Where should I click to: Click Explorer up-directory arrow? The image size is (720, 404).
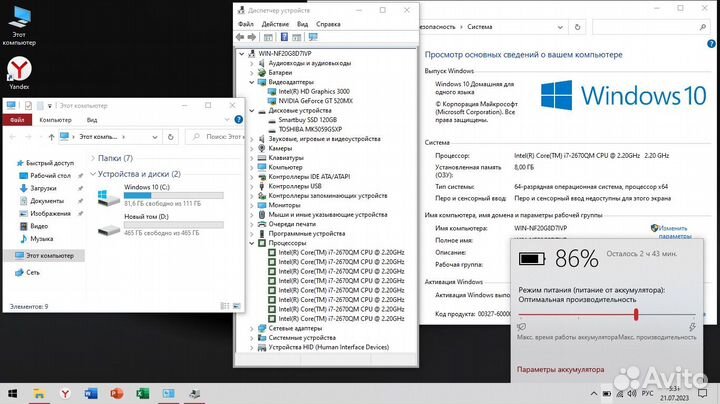pyautogui.click(x=51, y=137)
